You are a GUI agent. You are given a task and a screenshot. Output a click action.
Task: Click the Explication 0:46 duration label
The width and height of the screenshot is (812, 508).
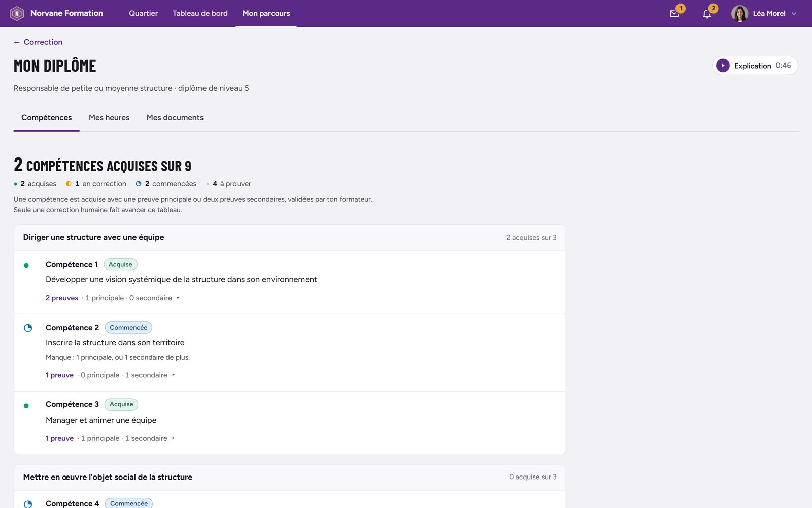tap(783, 66)
